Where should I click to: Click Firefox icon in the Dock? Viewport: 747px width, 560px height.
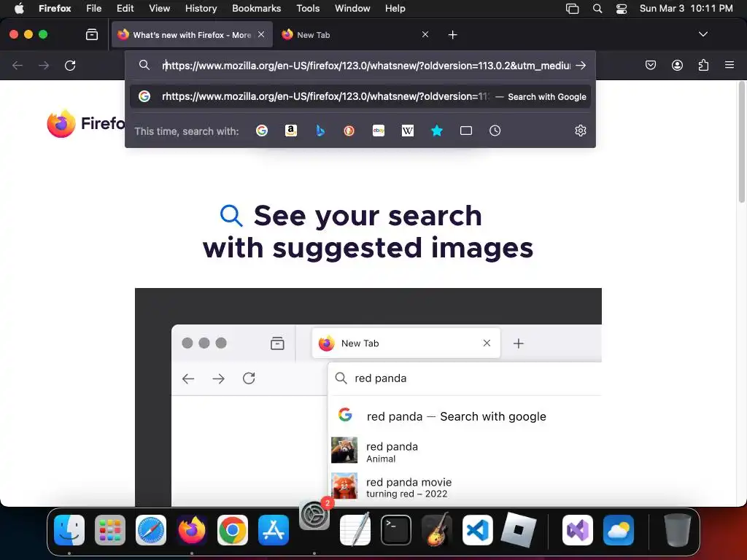192,529
